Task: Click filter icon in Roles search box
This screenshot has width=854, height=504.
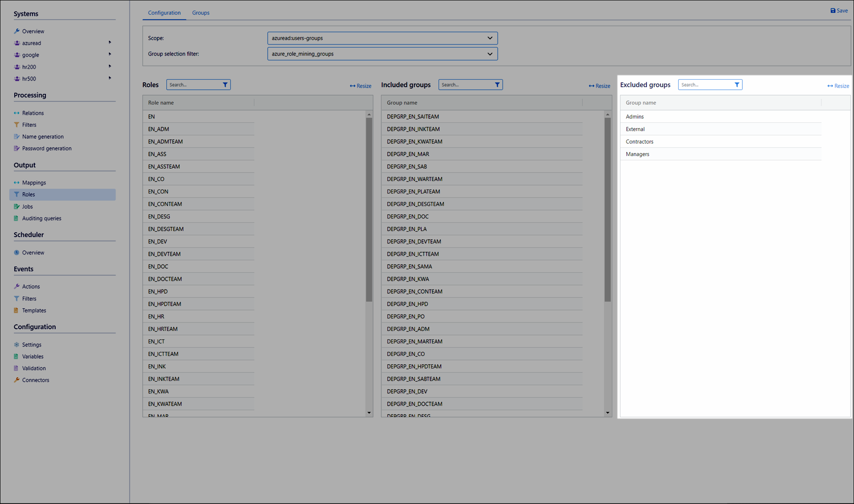Action: pos(225,85)
